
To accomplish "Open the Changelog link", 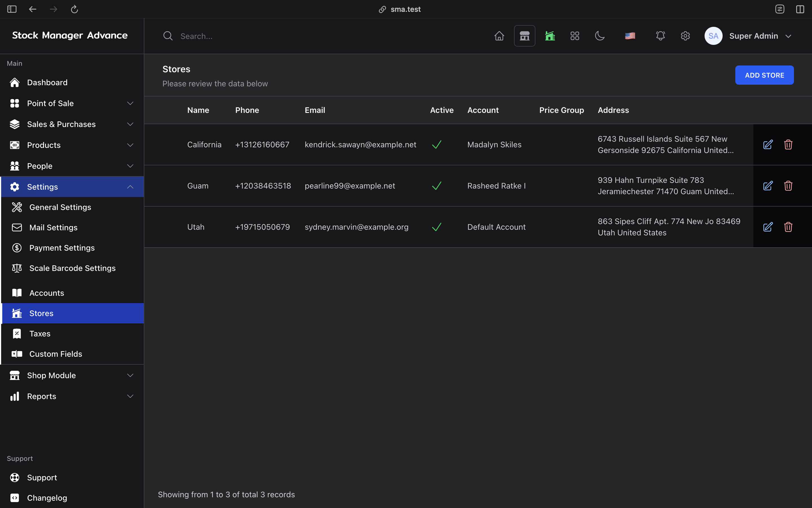I will [x=72, y=498].
